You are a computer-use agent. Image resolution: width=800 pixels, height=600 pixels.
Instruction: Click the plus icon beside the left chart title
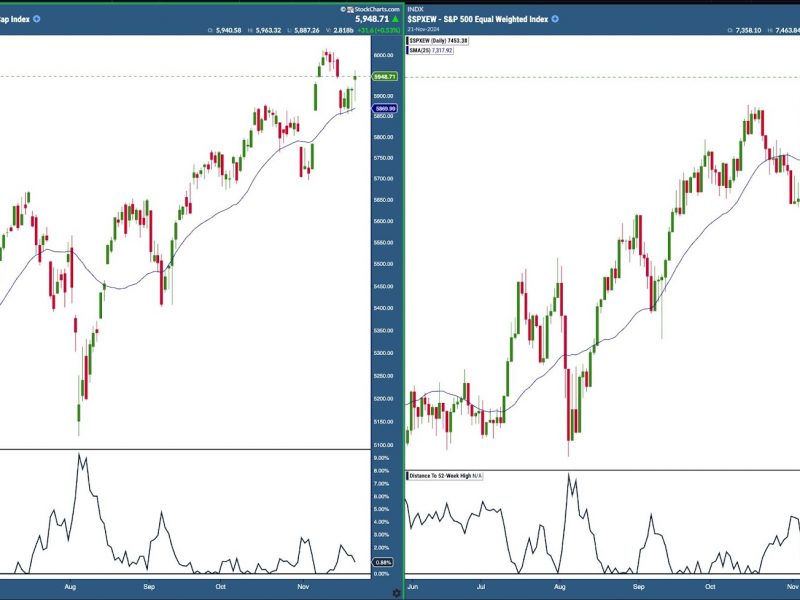[36, 19]
